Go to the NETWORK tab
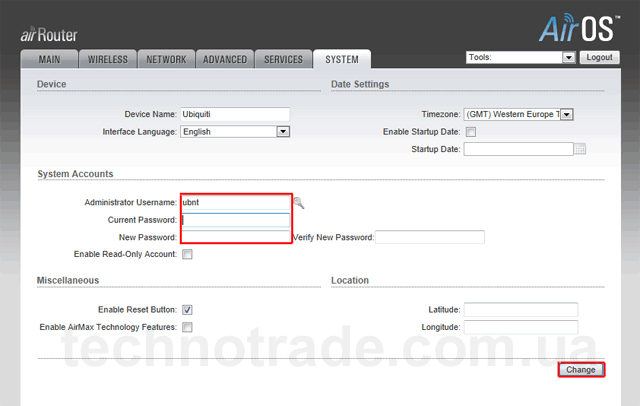Viewport: 640px width, 406px height. coord(166,60)
